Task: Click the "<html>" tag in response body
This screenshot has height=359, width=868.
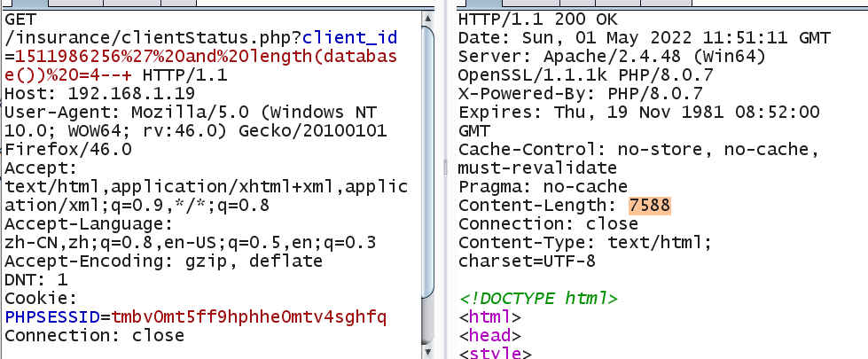Action: pos(490,317)
